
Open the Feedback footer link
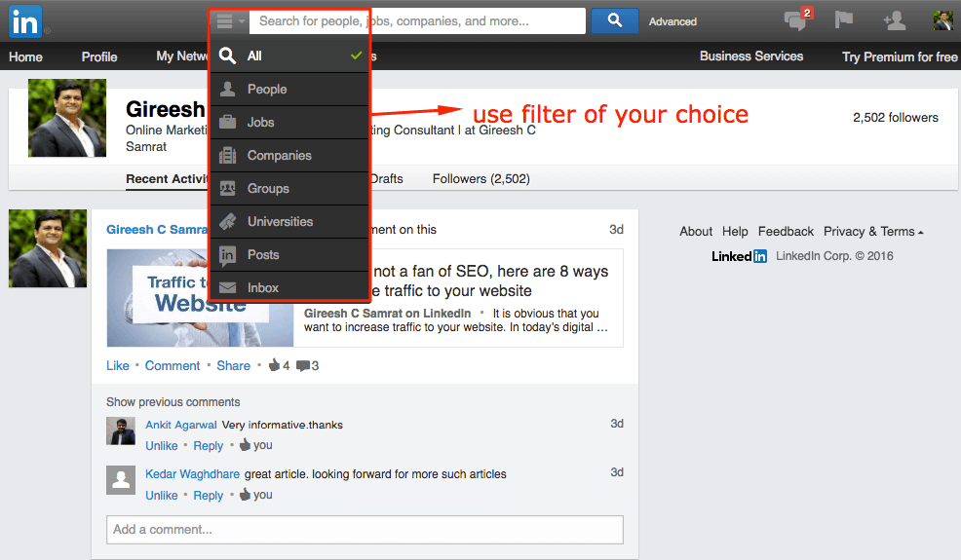(786, 232)
